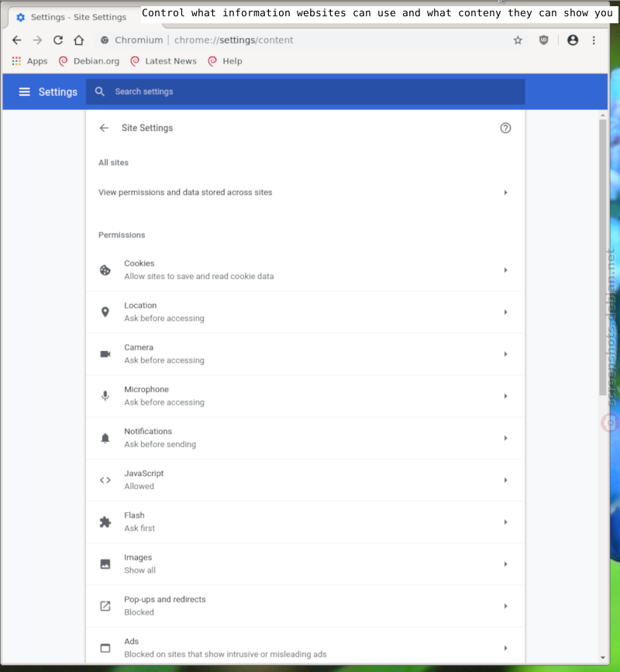Viewport: 620px width, 672px height.
Task: Expand the Notifications row arrow
Action: point(505,438)
